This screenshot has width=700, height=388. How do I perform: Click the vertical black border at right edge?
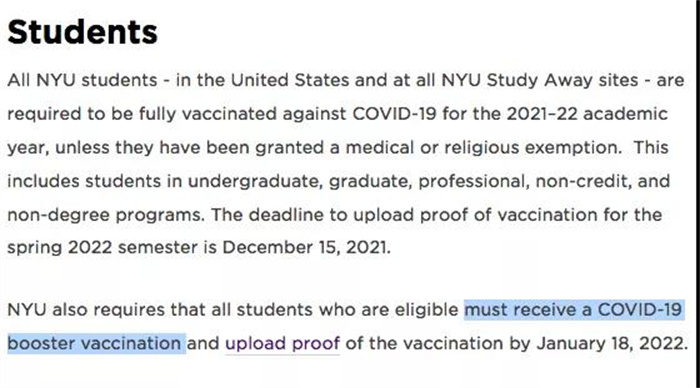[x=698, y=194]
